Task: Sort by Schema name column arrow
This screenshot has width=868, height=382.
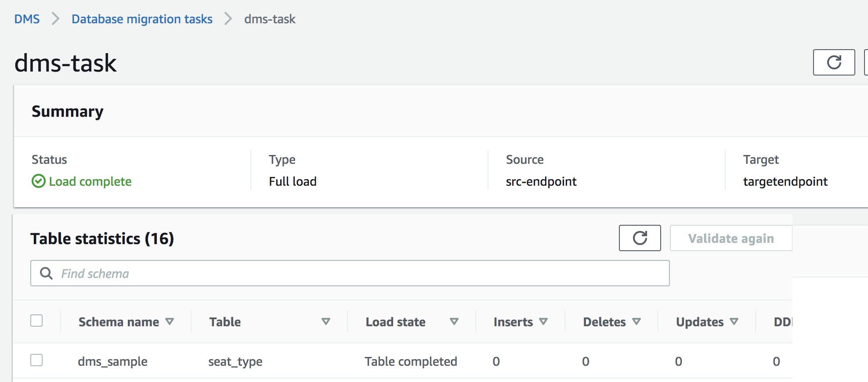Action: 170,322
